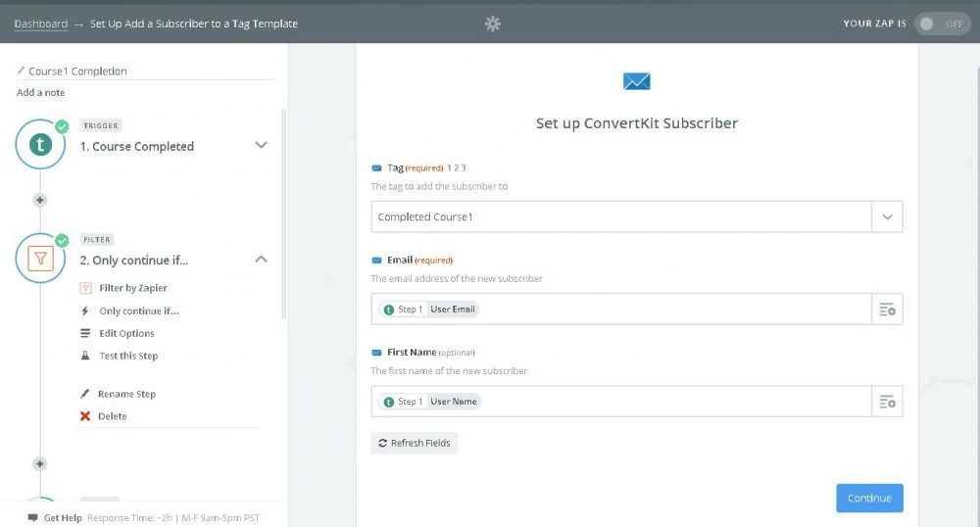Click the ConvertKit envelope icon at top
This screenshot has width=980, height=527.
click(x=636, y=81)
